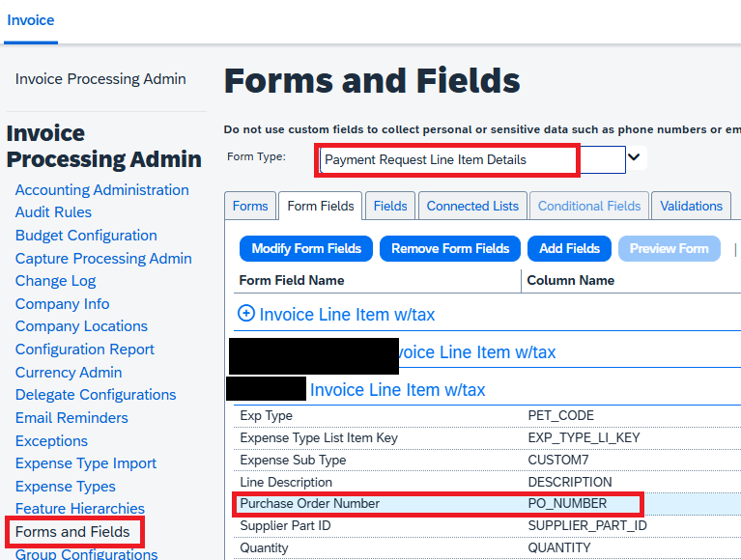The height and width of the screenshot is (560, 741).
Task: Open the Fields tab
Action: point(390,206)
